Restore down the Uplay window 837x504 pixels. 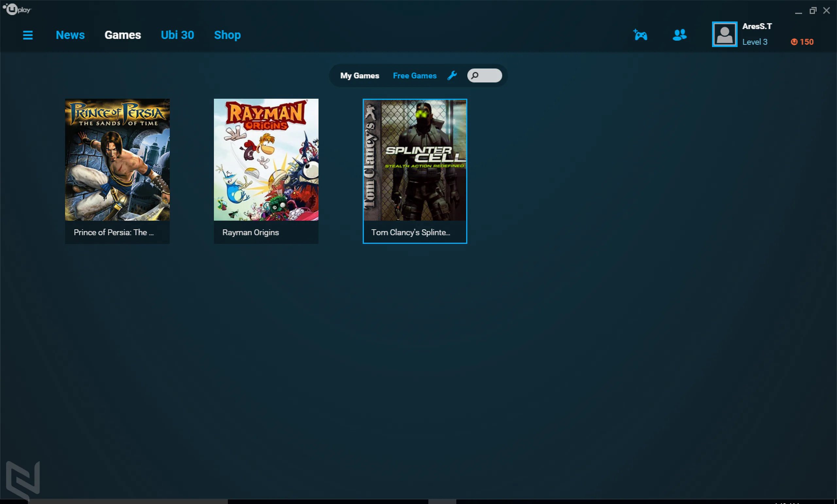pos(812,11)
